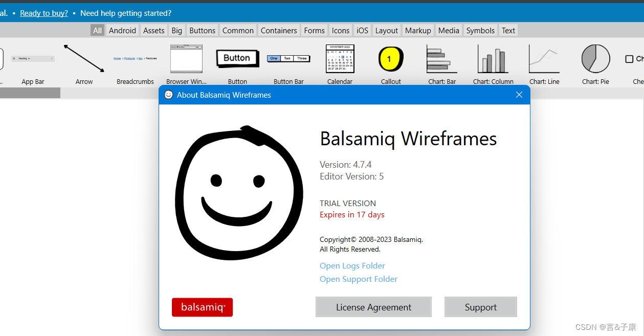Filter library by Text category
Image resolution: width=644 pixels, height=336 pixels.
(508, 30)
